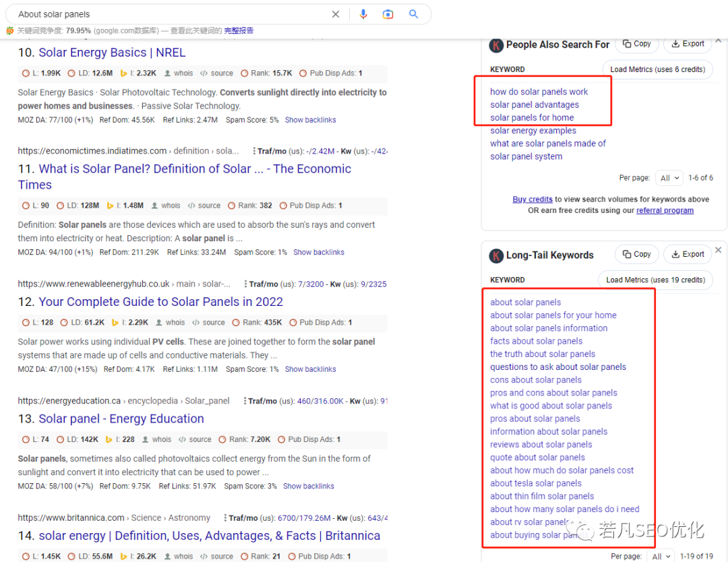Select keyword 'about how much do solar panels cost'

[562, 471]
